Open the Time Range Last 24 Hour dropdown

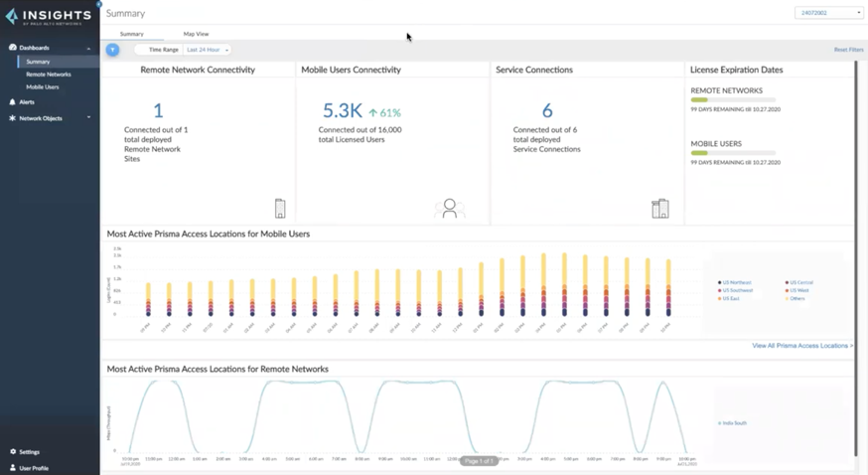[x=208, y=50]
